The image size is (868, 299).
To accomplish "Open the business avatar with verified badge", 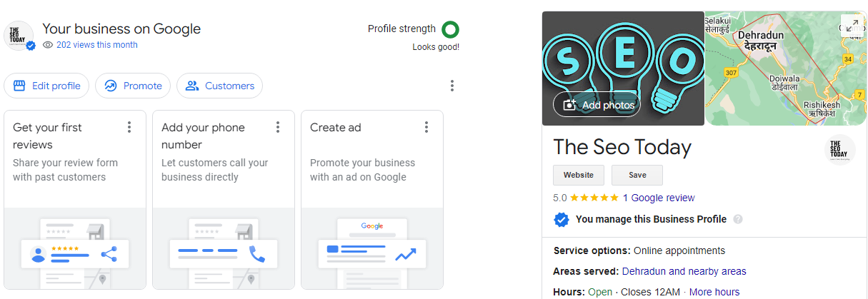I will (x=19, y=35).
